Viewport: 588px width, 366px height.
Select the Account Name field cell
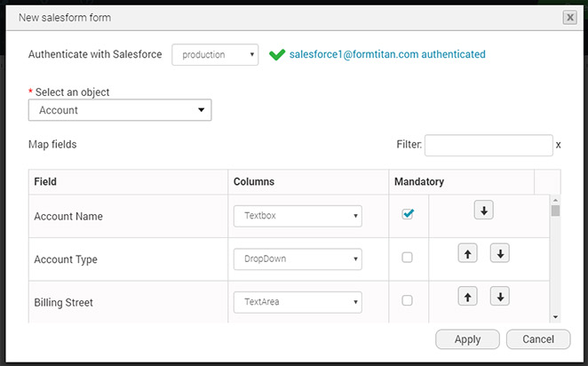128,217
